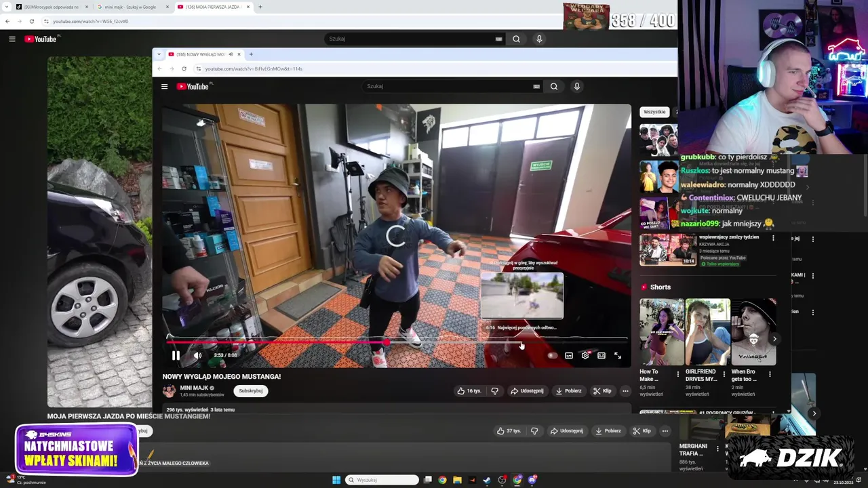Expand back window tab search dropdown
The height and width of the screenshot is (488, 868).
[7, 7]
